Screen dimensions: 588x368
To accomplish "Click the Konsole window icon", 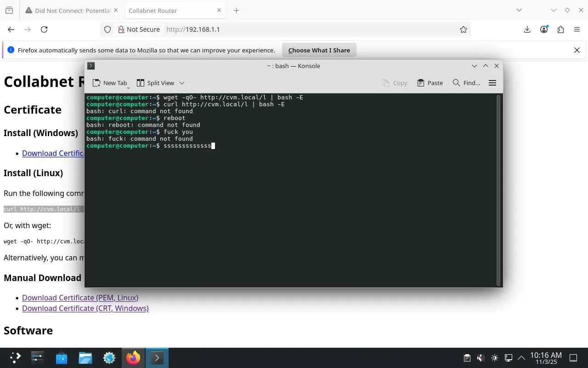I will click(x=91, y=66).
